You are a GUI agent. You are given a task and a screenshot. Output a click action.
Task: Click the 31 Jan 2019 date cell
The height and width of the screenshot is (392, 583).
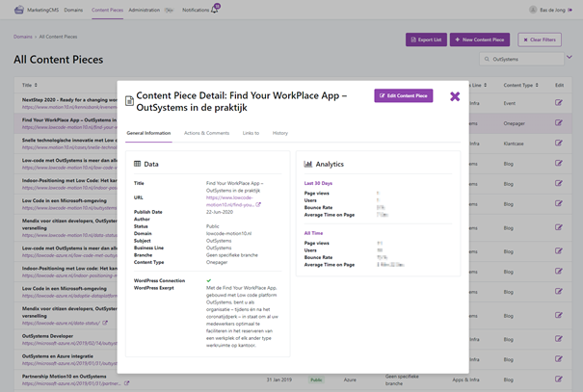click(278, 379)
